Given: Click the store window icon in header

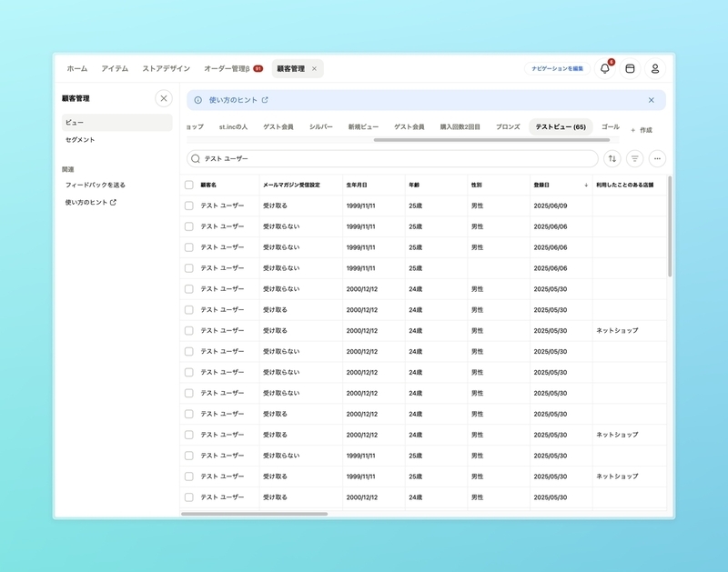Looking at the screenshot, I should (x=630, y=69).
